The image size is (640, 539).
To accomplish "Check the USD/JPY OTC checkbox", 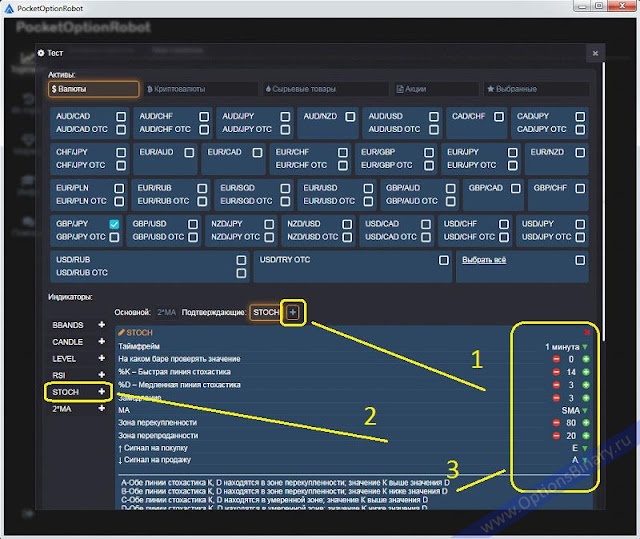I will 580,237.
